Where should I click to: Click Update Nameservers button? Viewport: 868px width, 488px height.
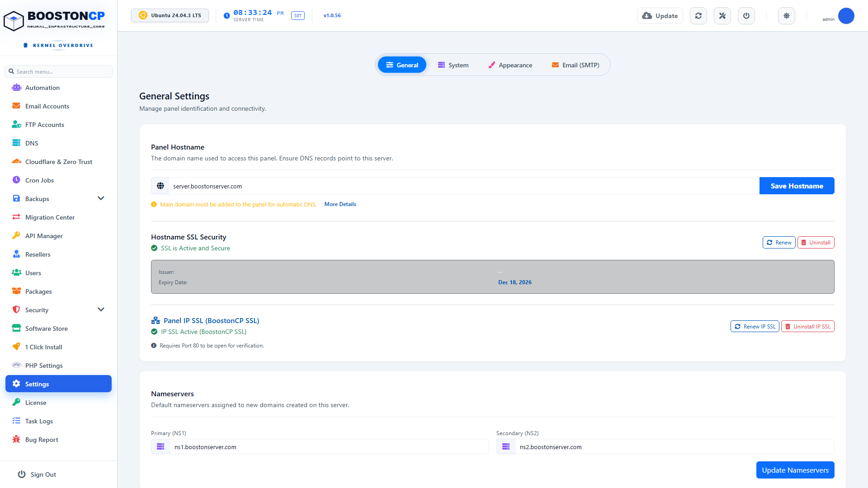point(795,470)
